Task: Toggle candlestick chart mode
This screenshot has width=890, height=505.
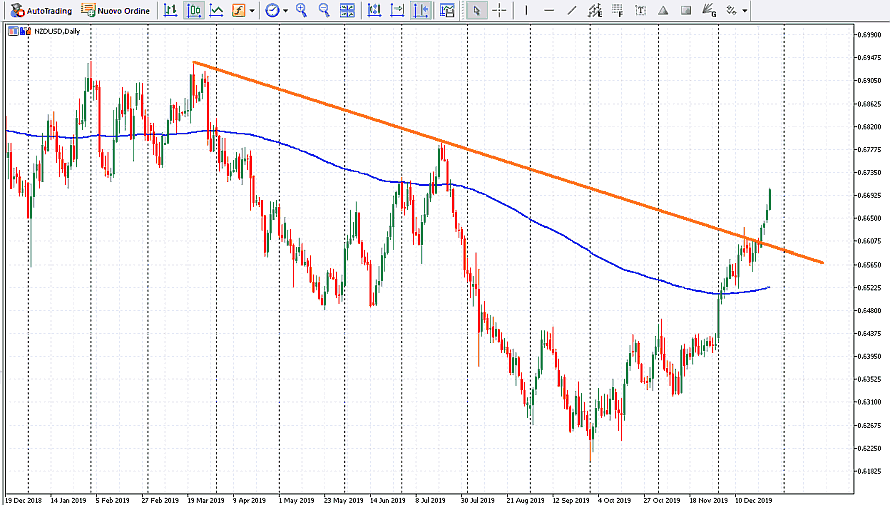Action: coord(193,11)
